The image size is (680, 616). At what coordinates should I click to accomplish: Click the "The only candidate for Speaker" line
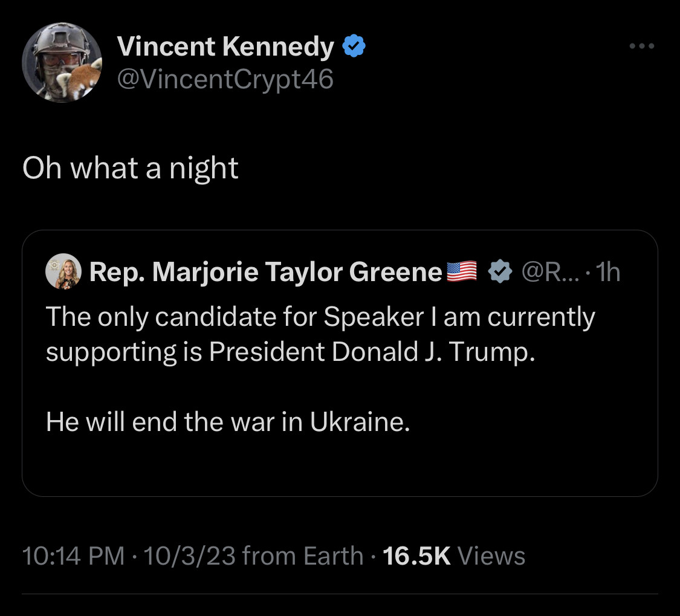click(x=320, y=317)
